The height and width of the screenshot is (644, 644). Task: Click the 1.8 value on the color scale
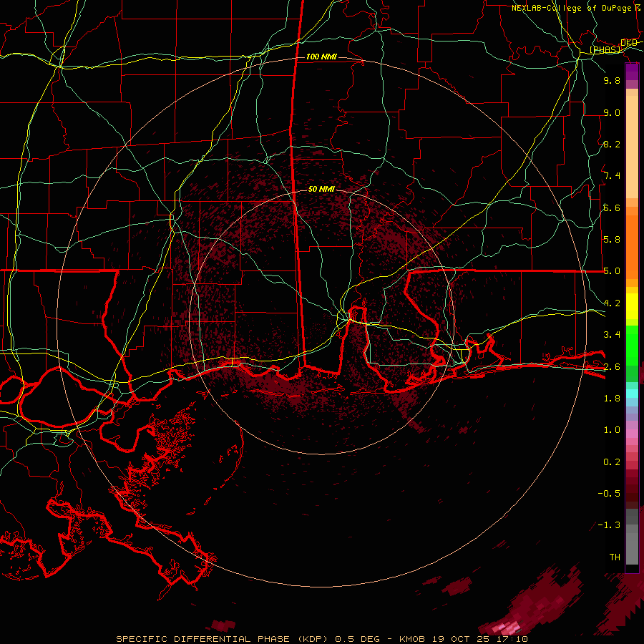tap(612, 399)
